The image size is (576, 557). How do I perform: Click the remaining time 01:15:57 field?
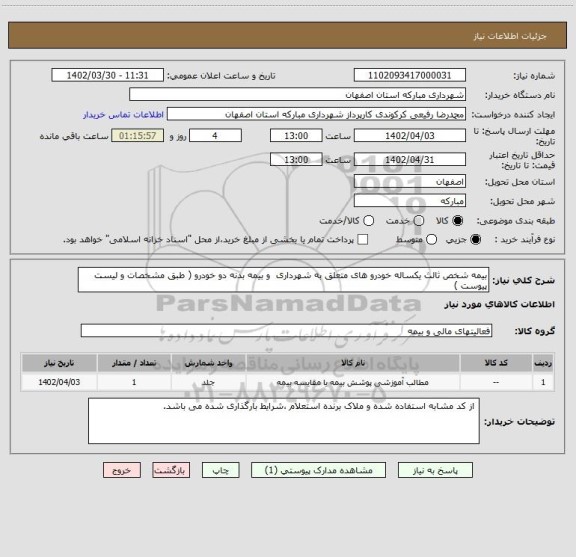tap(137, 136)
